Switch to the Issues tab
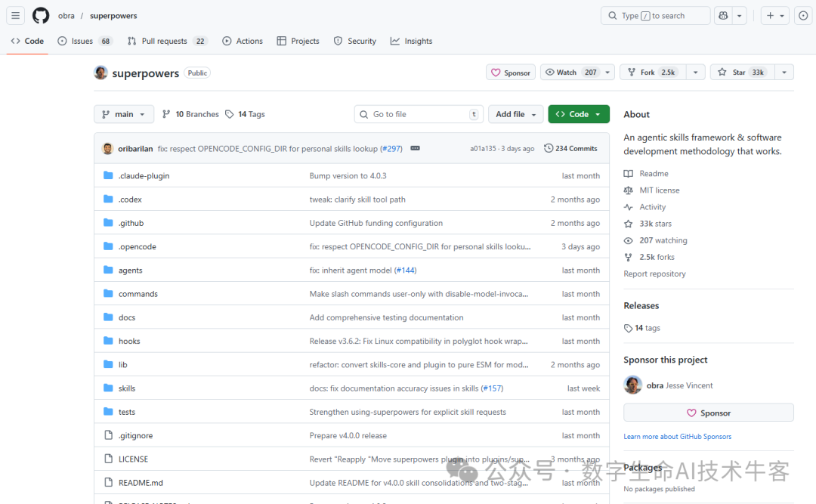 point(85,41)
